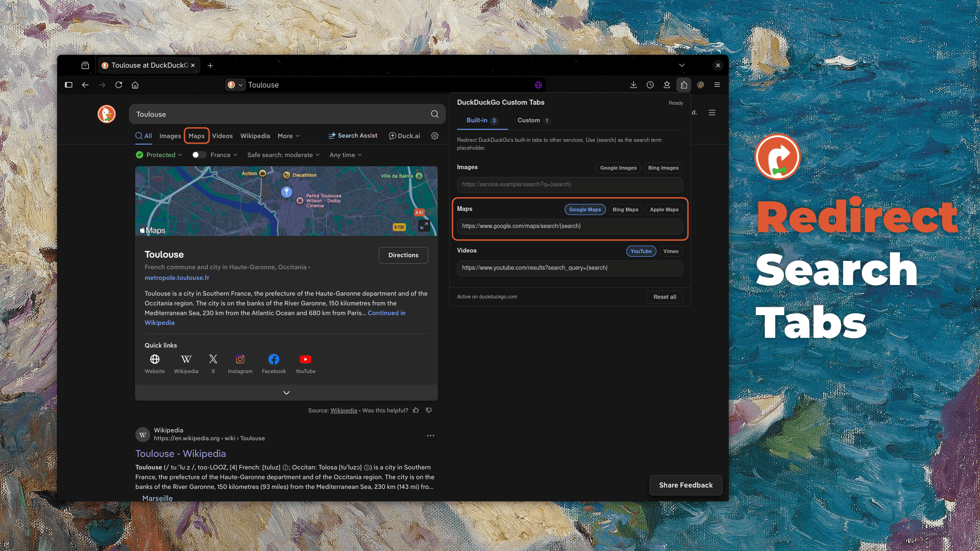Open the browser extensions puzzle icon
Viewport: 980px width, 551px height.
coord(683,85)
